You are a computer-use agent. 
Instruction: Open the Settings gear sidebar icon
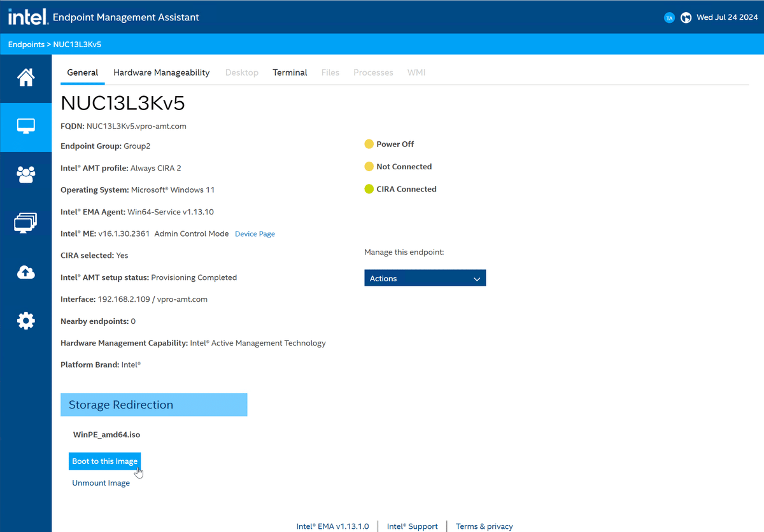pyautogui.click(x=25, y=321)
